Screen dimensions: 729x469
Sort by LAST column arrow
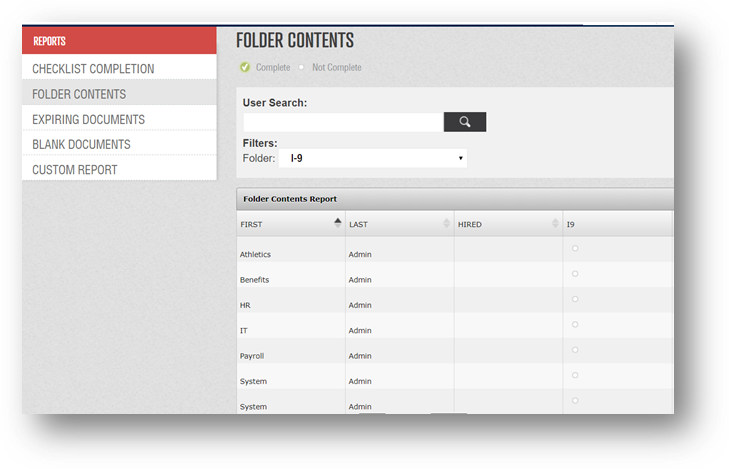(x=446, y=223)
